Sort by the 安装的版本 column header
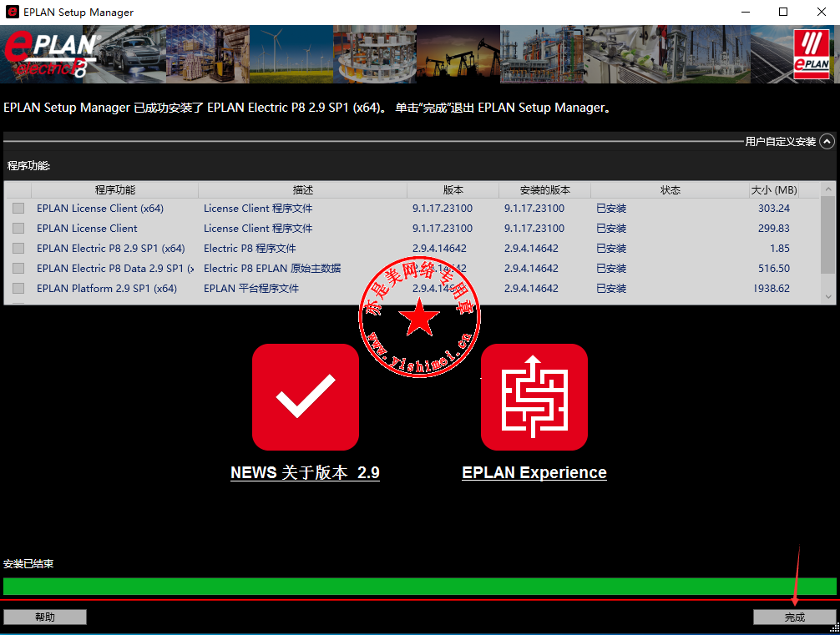This screenshot has height=635, width=840. (x=544, y=190)
